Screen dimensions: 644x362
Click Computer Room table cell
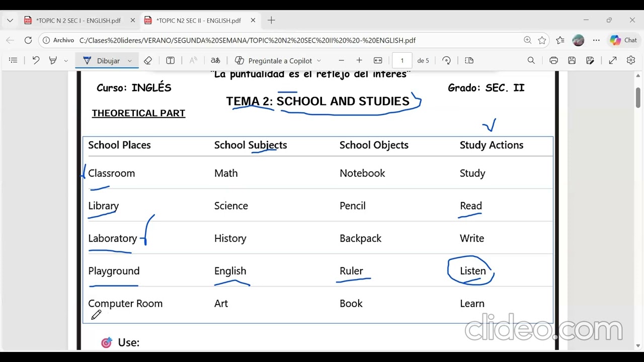click(125, 304)
